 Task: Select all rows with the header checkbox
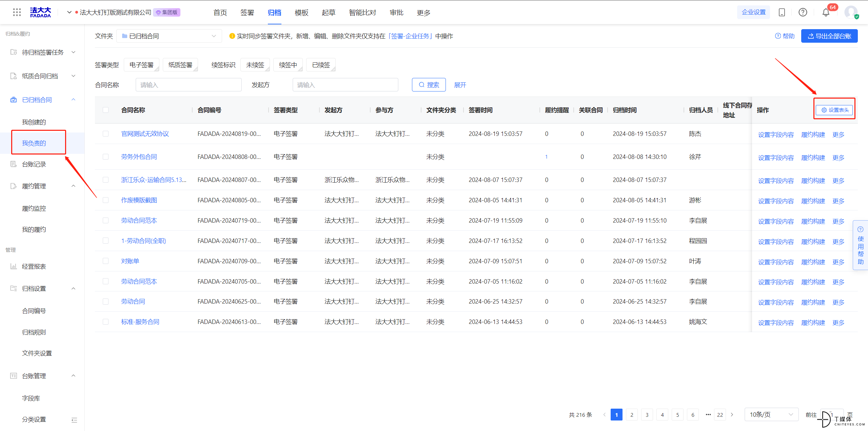[106, 110]
